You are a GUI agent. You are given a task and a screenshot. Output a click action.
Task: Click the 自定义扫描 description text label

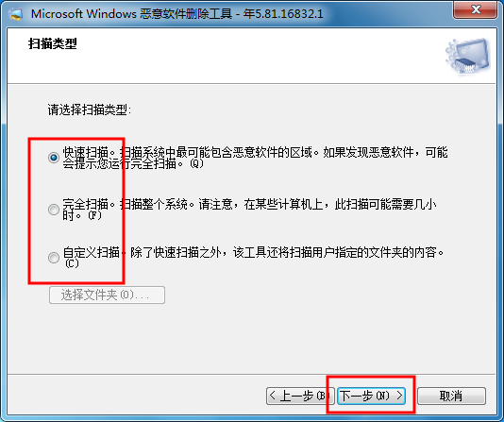tap(253, 258)
